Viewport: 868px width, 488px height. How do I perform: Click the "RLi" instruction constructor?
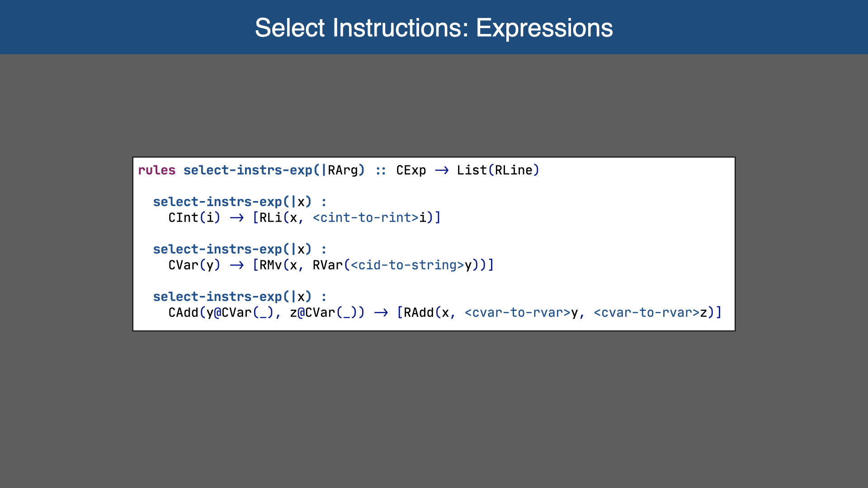tap(271, 218)
